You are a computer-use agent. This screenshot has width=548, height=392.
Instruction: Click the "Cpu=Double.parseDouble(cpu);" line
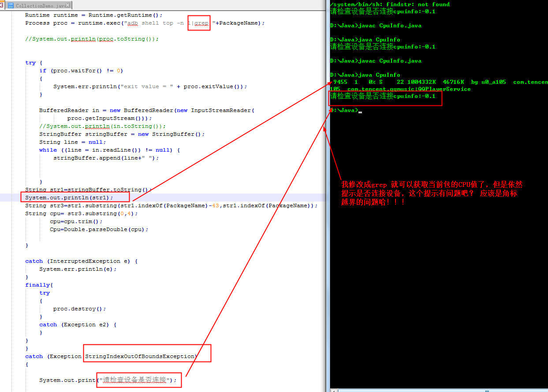99,229
